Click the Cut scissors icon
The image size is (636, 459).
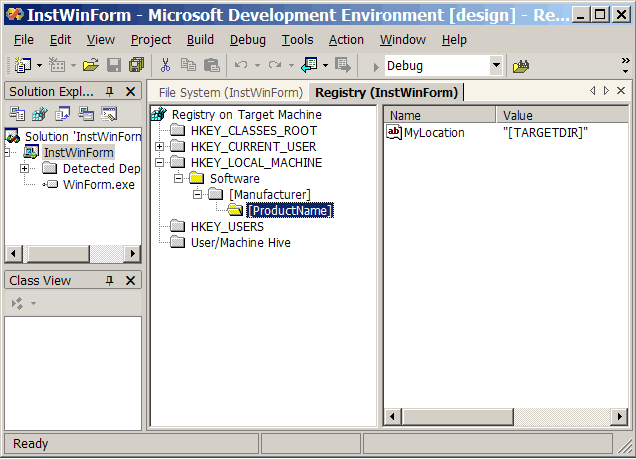165,65
